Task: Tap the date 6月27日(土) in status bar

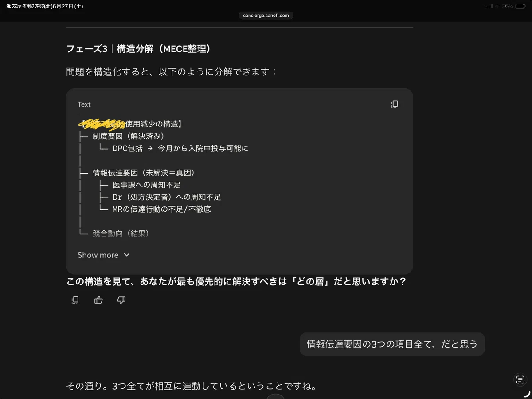Action: pyautogui.click(x=67, y=6)
